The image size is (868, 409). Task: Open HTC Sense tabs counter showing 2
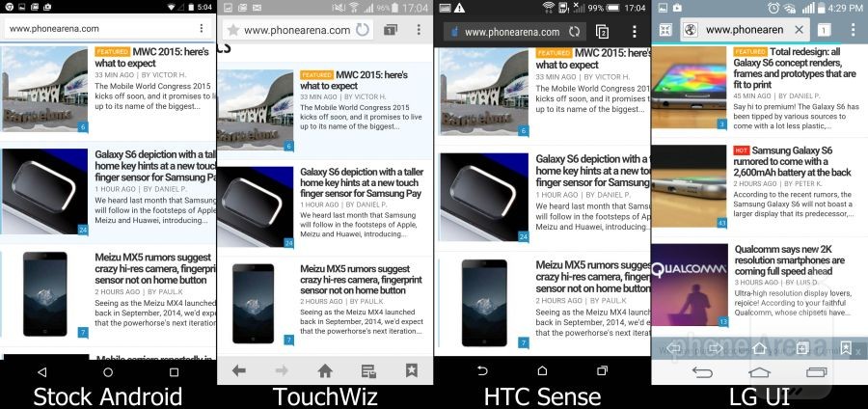(x=602, y=32)
